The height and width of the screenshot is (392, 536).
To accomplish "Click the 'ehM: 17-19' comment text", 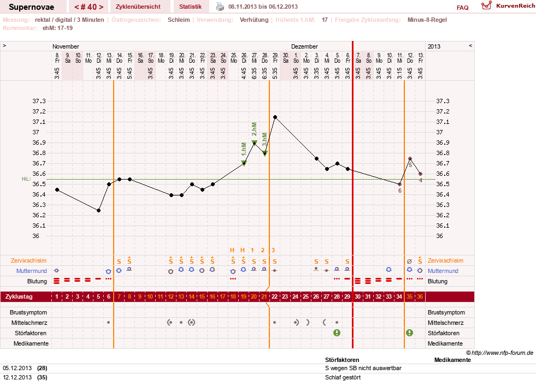I will pos(57,28).
